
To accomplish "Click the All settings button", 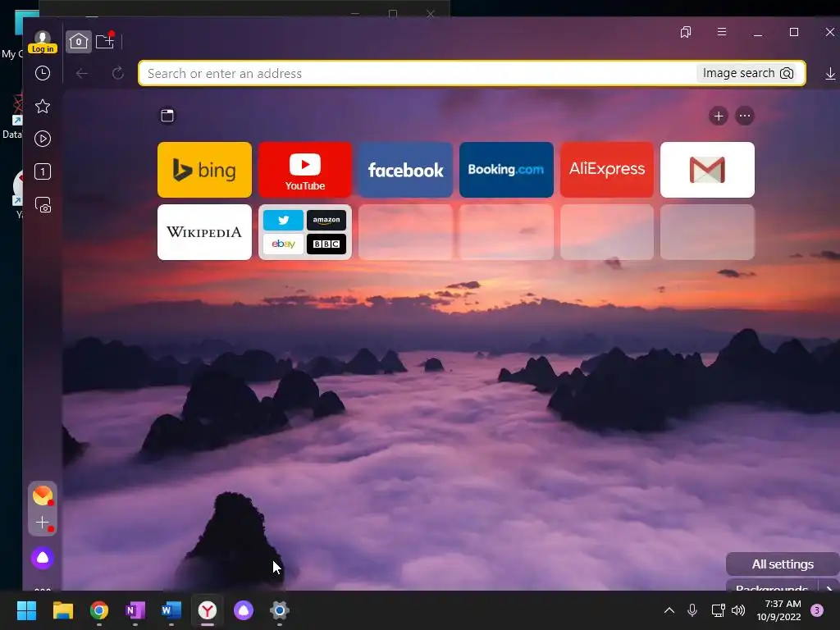I will 782,564.
